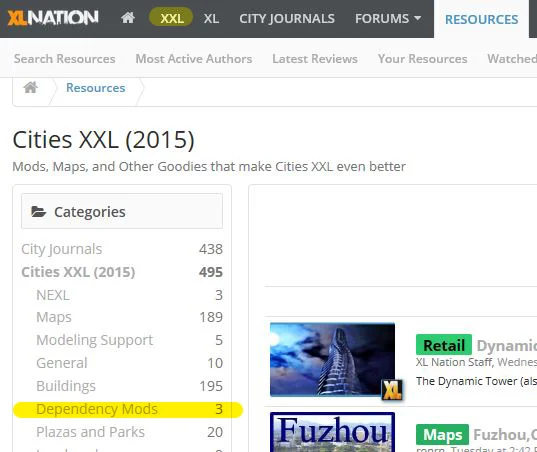The height and width of the screenshot is (452, 537).
Task: Go to Most Active Authors
Action: 194,59
